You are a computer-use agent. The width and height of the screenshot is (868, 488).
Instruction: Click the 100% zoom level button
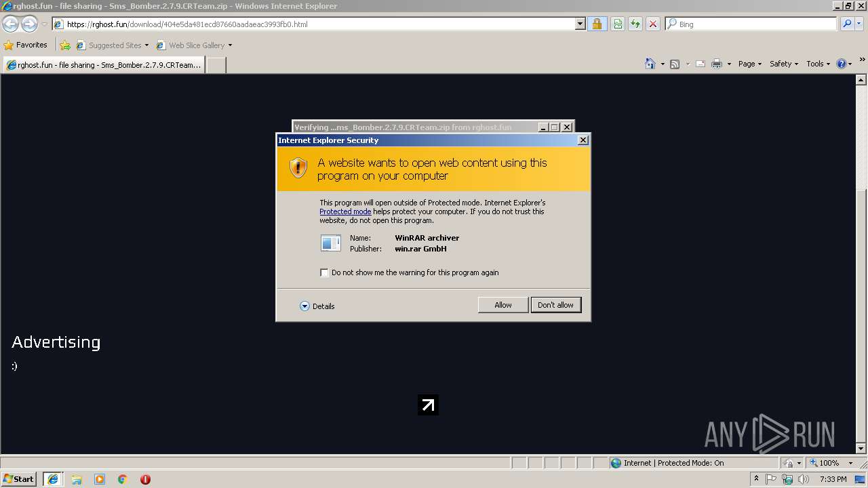point(825,463)
